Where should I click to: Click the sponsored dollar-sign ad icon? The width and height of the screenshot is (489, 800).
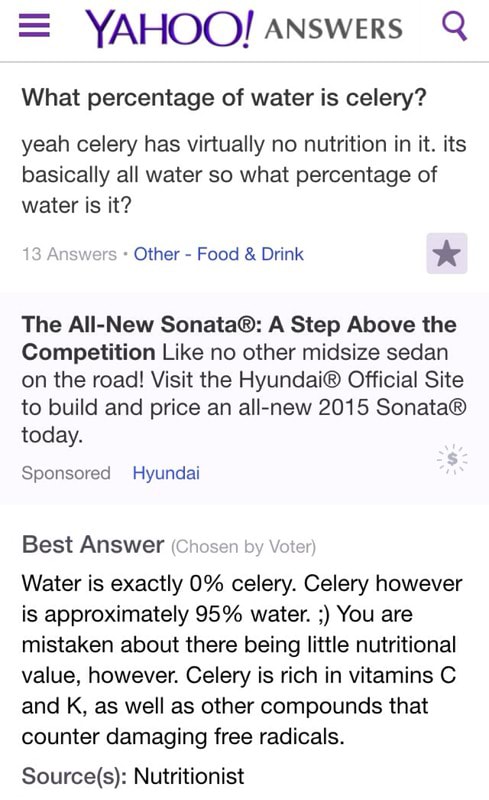[452, 459]
